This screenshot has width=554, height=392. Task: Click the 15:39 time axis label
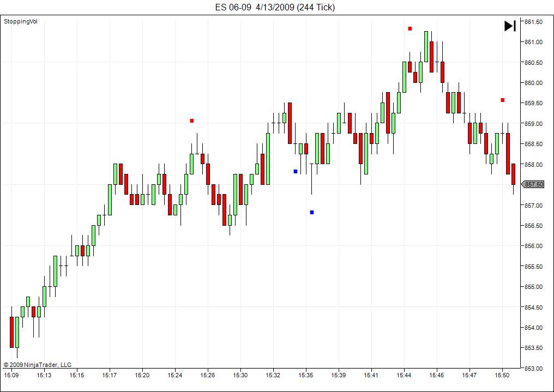tap(339, 375)
